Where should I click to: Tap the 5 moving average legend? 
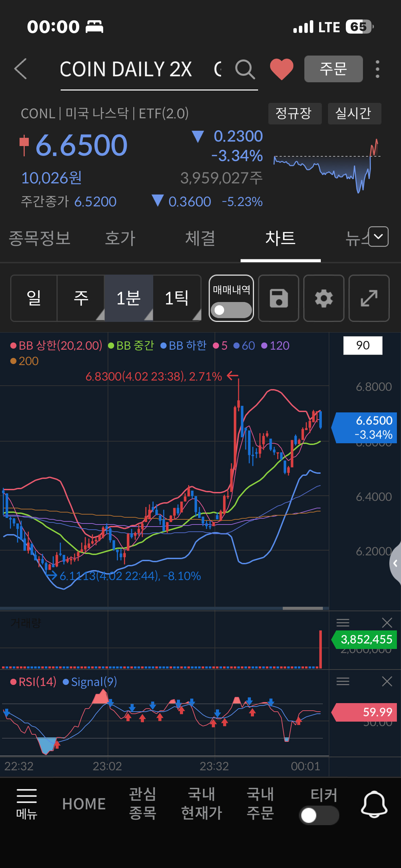tap(220, 346)
